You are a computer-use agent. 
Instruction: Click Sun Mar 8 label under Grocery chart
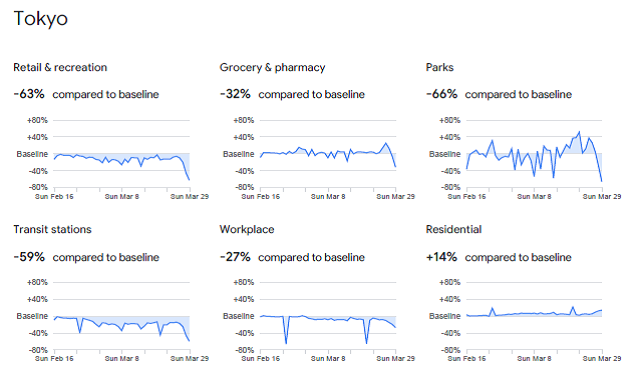coord(328,197)
